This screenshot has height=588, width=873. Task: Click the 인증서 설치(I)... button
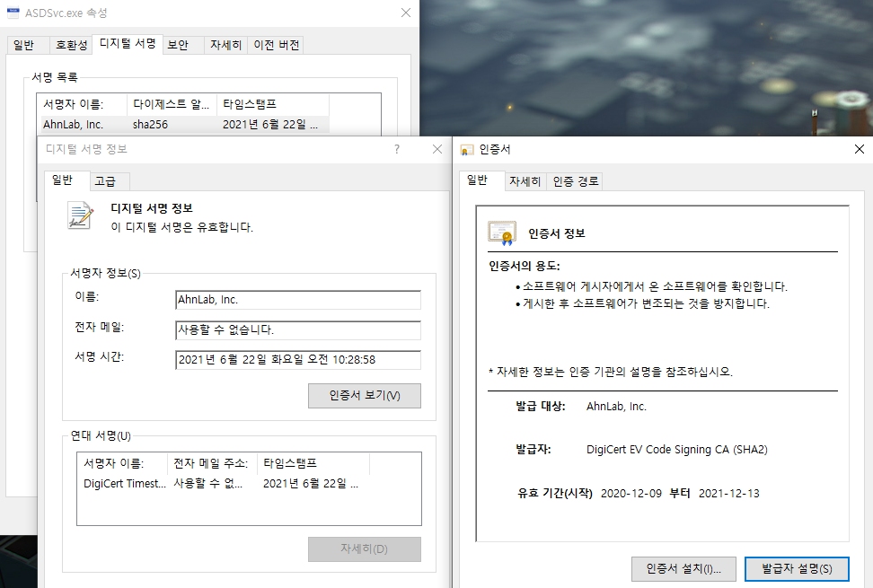[683, 569]
